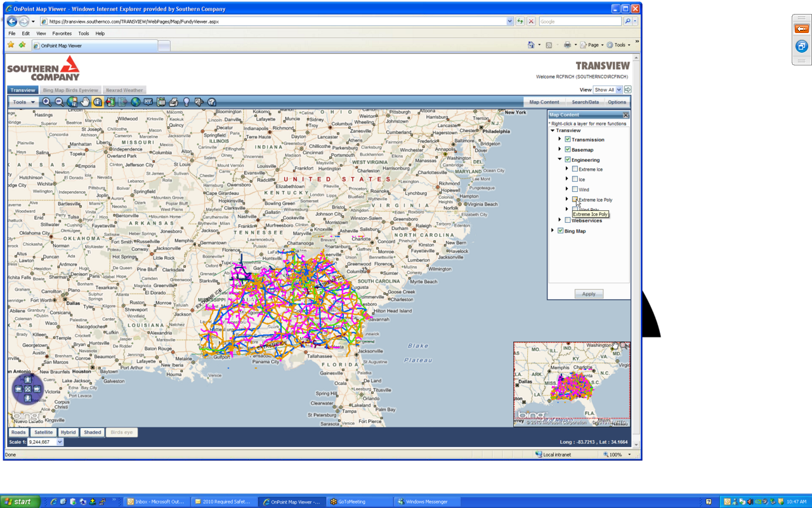This screenshot has width=812, height=508.
Task: Switch to Transview tab
Action: click(x=23, y=90)
